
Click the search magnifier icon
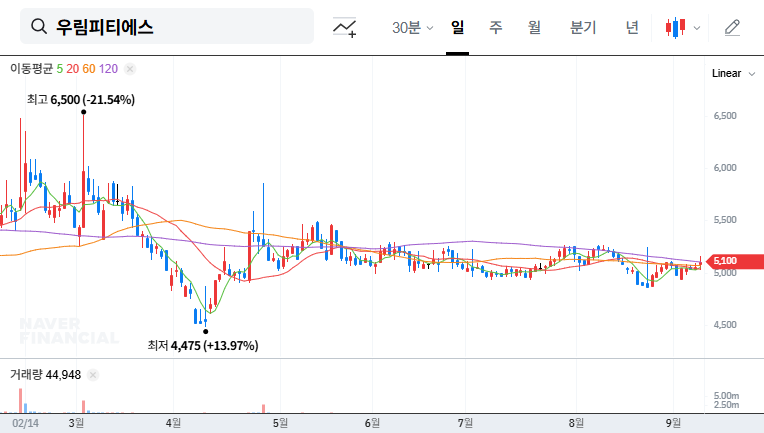point(38,26)
